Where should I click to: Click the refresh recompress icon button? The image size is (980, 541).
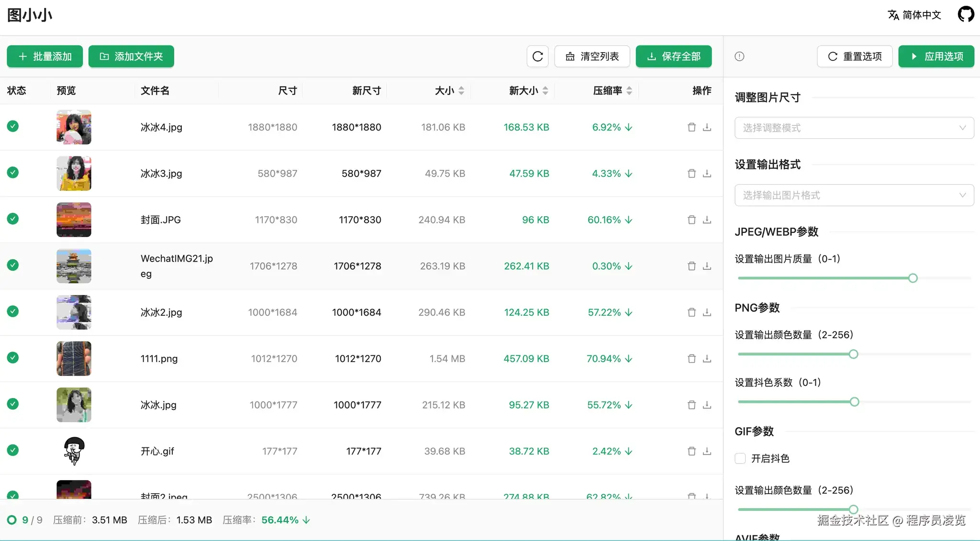[x=537, y=56]
